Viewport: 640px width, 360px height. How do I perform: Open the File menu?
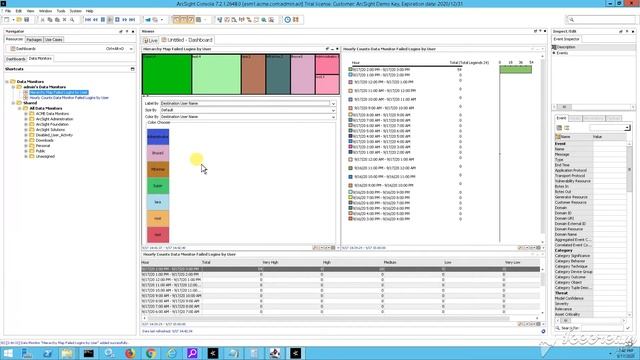coord(8,11)
